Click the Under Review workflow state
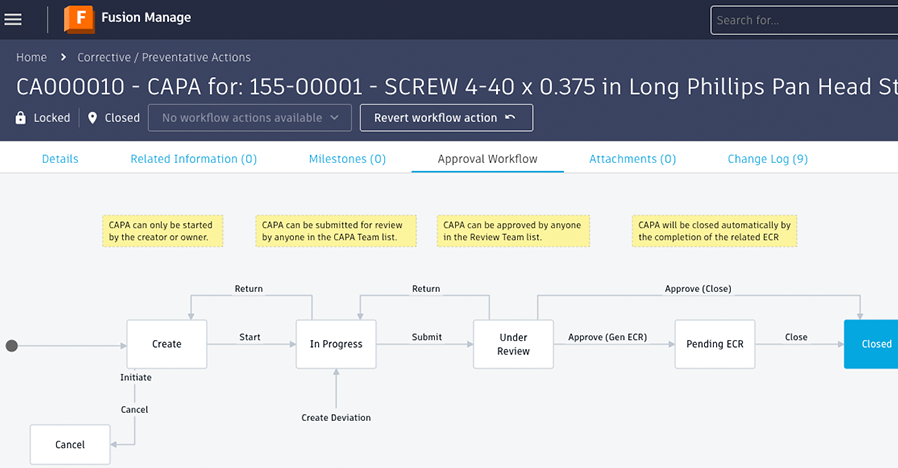This screenshot has height=468, width=898. 513,344
